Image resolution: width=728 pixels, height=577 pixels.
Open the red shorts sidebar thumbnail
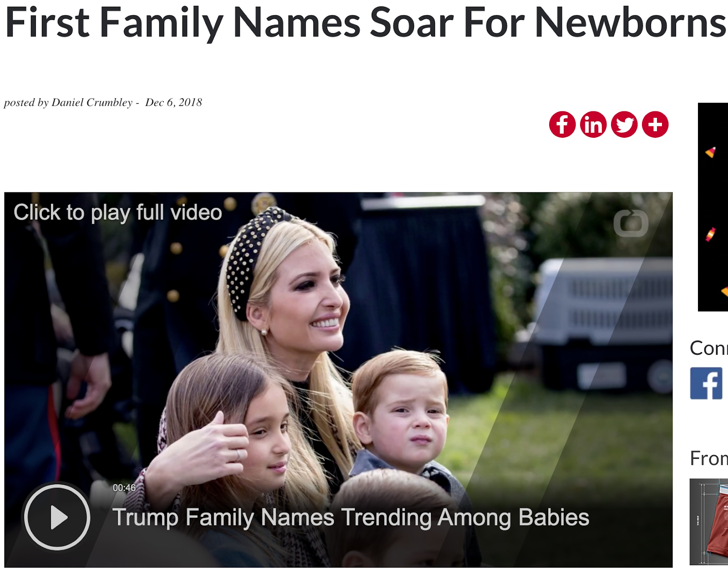[x=709, y=522]
